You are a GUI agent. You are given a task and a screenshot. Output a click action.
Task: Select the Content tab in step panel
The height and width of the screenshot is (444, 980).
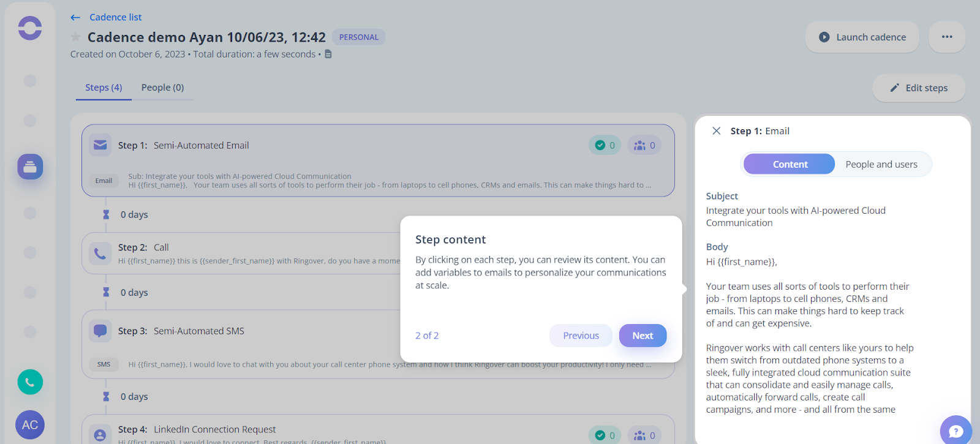point(790,164)
